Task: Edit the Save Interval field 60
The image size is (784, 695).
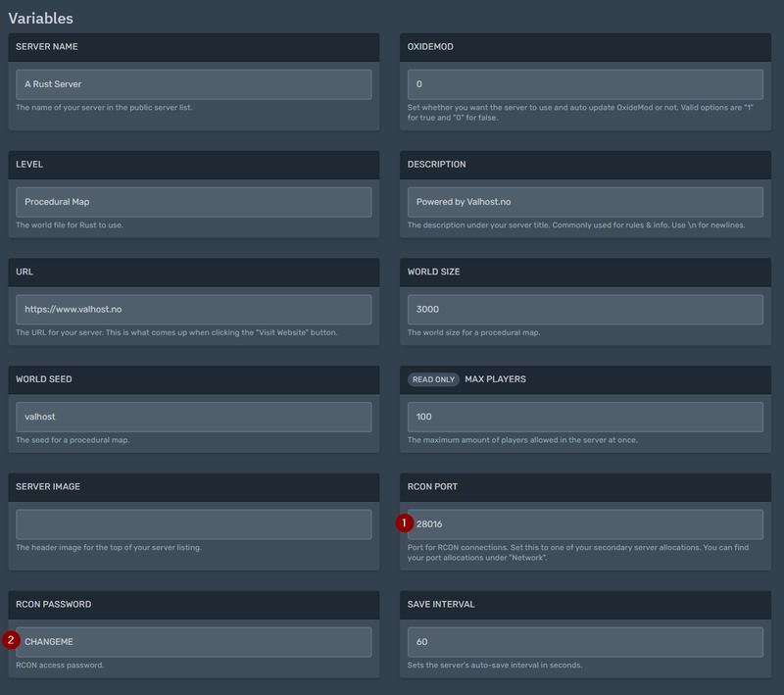Action: (585, 642)
